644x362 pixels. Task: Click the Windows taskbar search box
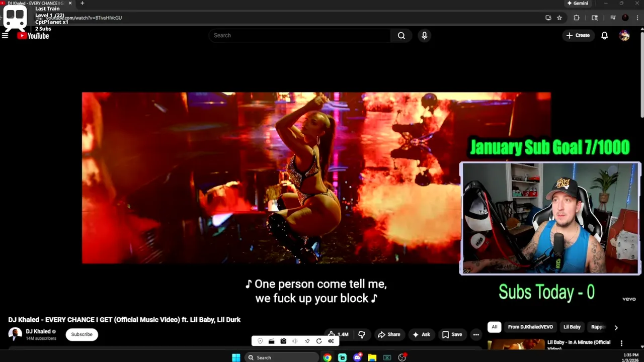click(x=282, y=357)
